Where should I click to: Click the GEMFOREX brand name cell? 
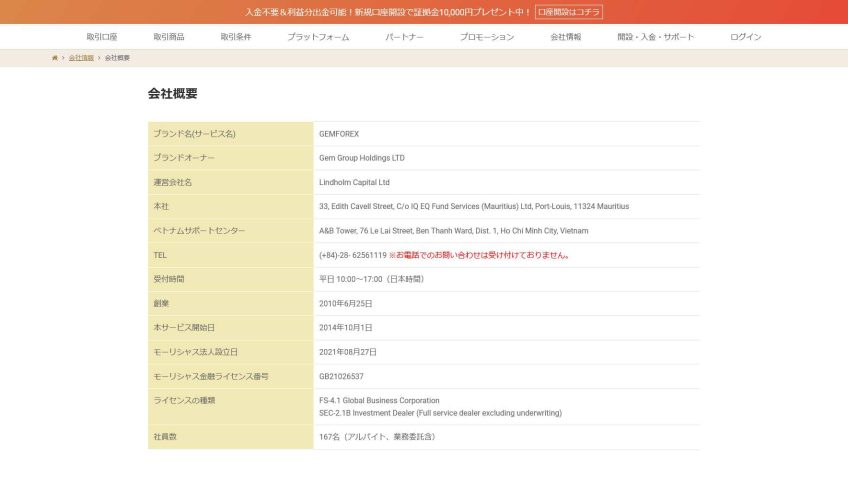tap(339, 134)
